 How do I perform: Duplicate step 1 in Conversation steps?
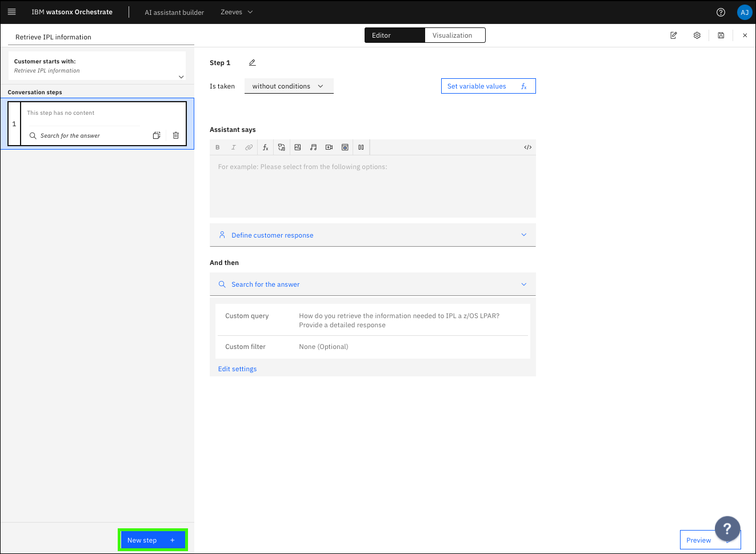pyautogui.click(x=157, y=135)
